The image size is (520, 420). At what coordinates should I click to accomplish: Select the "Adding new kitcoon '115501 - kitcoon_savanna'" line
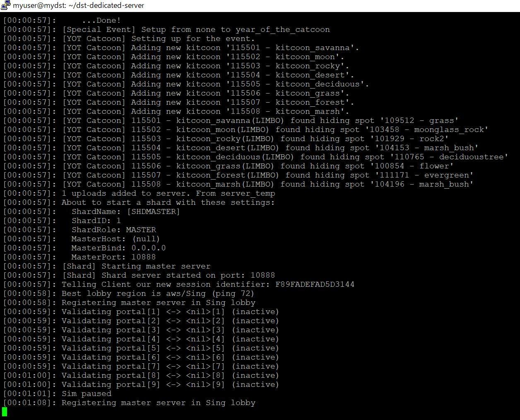click(181, 48)
